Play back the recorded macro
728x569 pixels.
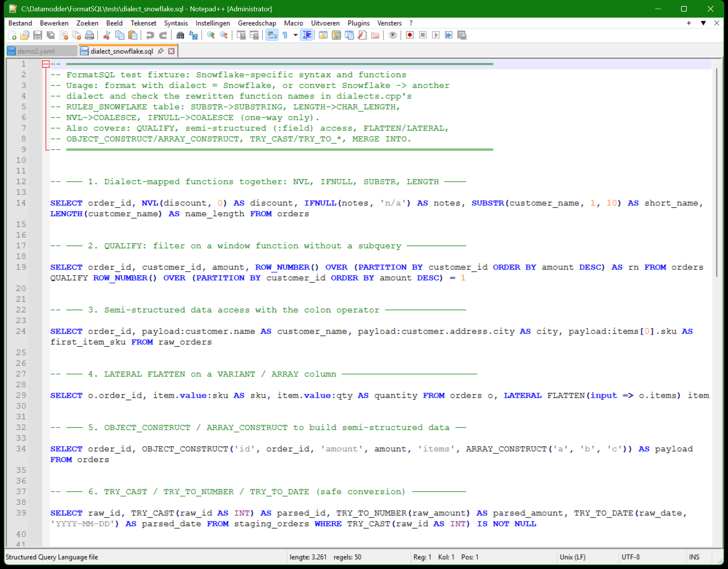click(436, 35)
